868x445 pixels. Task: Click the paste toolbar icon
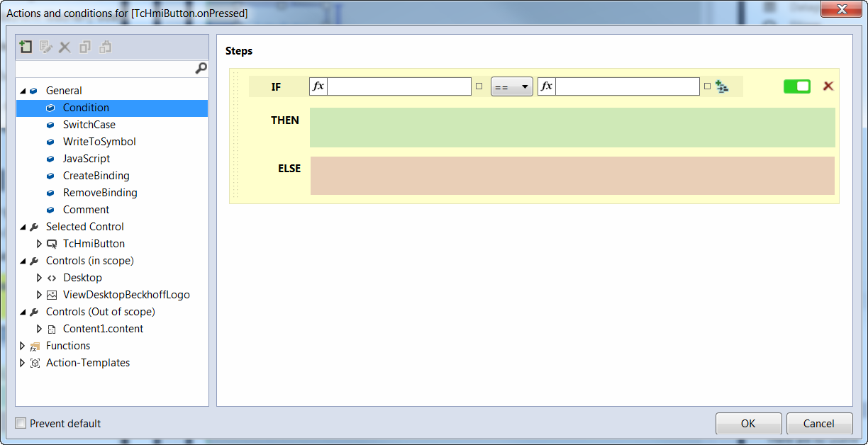coord(105,47)
